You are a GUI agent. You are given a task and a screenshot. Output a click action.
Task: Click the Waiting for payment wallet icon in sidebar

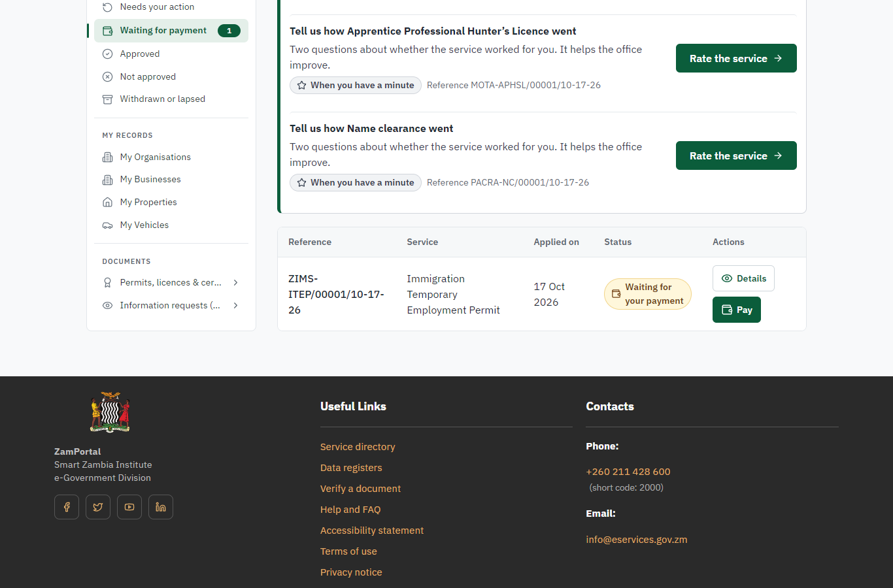108,31
